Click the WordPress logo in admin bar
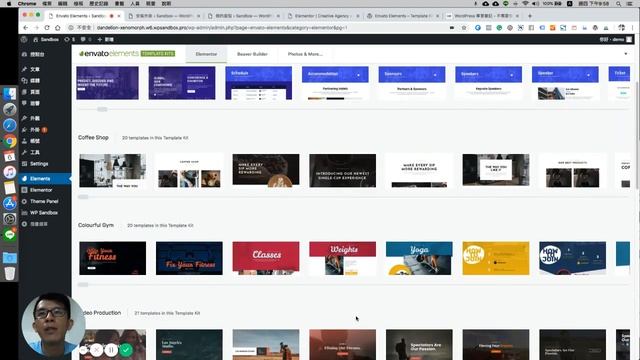The height and width of the screenshot is (360, 640). coord(24,40)
